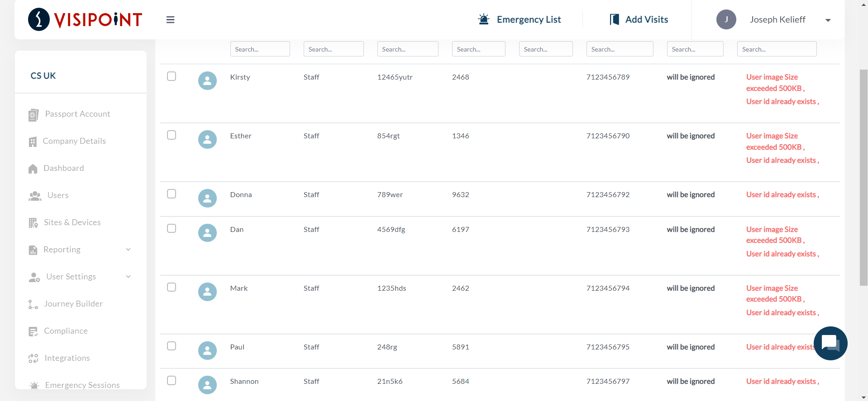The image size is (868, 401).
Task: Open the user account dropdown arrow
Action: [828, 20]
